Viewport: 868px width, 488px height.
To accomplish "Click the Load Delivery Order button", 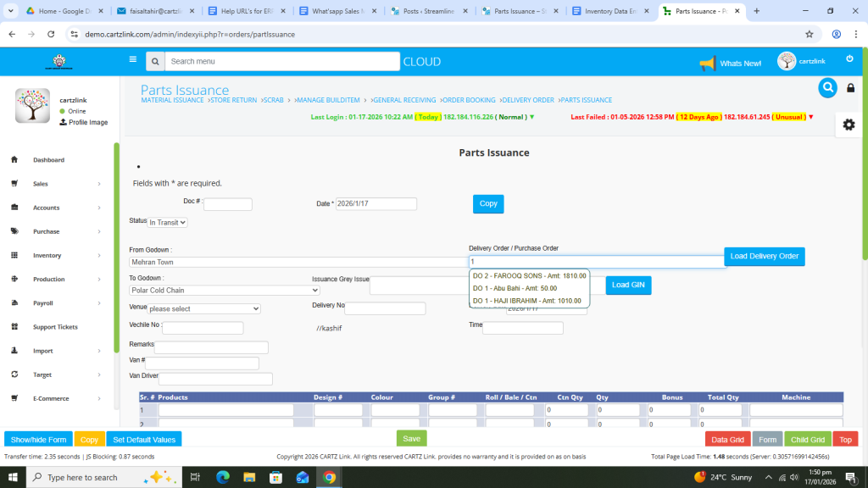I will pos(764,257).
